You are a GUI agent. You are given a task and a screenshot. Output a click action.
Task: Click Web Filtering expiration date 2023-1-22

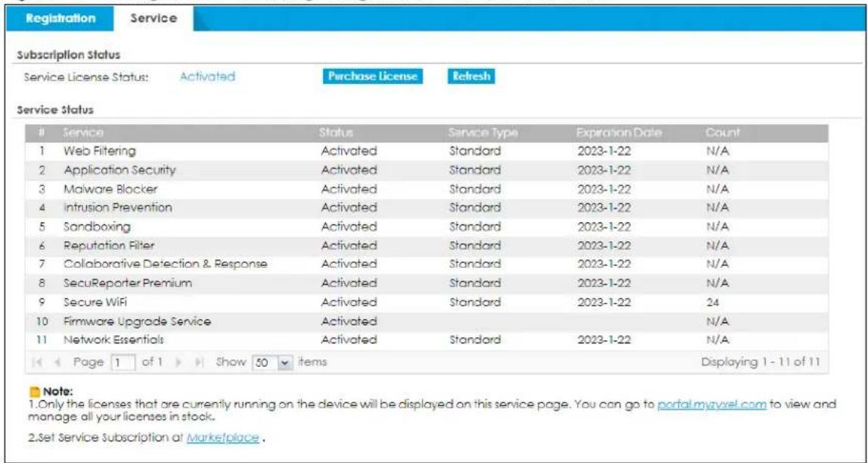(x=603, y=151)
